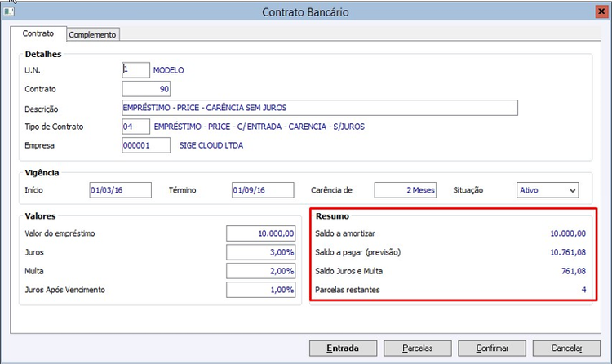Click the Valor do empréstimo field
The image size is (612, 364).
(x=261, y=233)
